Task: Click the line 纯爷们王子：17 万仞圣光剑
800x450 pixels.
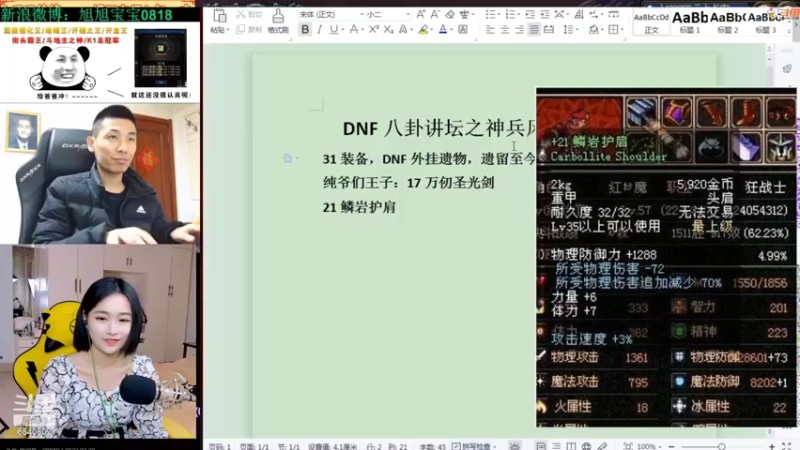Action: 408,183
